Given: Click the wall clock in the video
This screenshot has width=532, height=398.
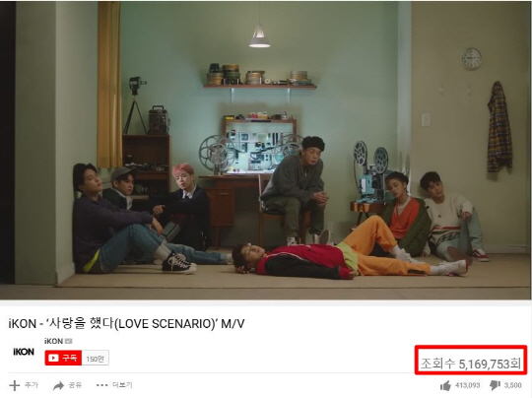Looking at the screenshot, I should (x=471, y=59).
